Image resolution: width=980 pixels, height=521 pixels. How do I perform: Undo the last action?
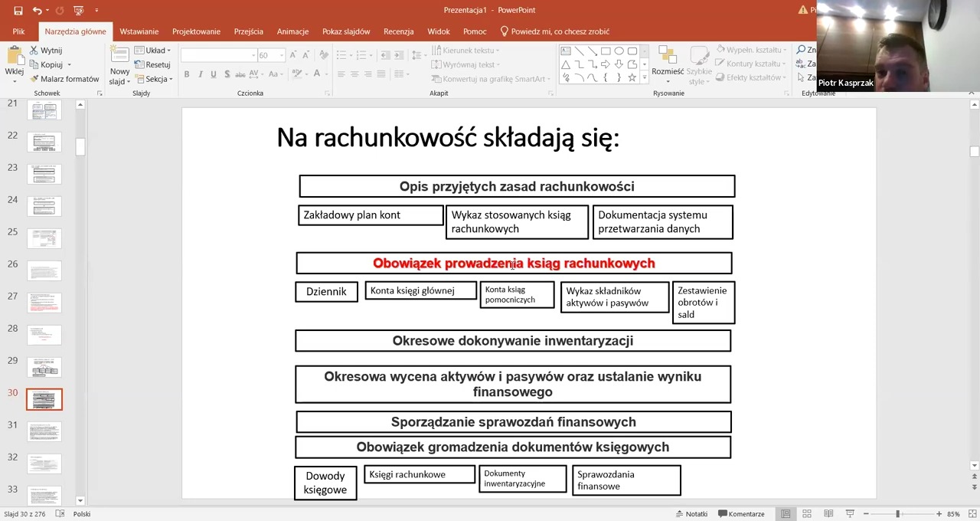[37, 11]
